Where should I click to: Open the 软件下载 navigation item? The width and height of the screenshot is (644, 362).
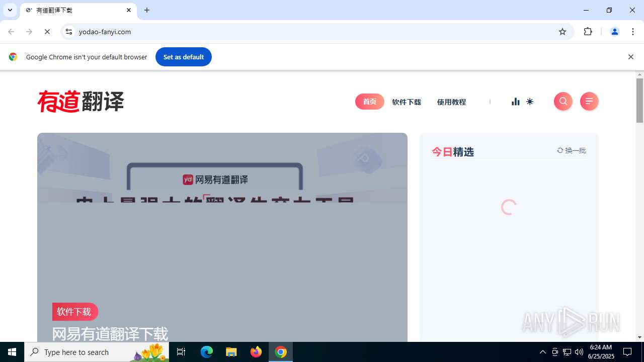407,102
